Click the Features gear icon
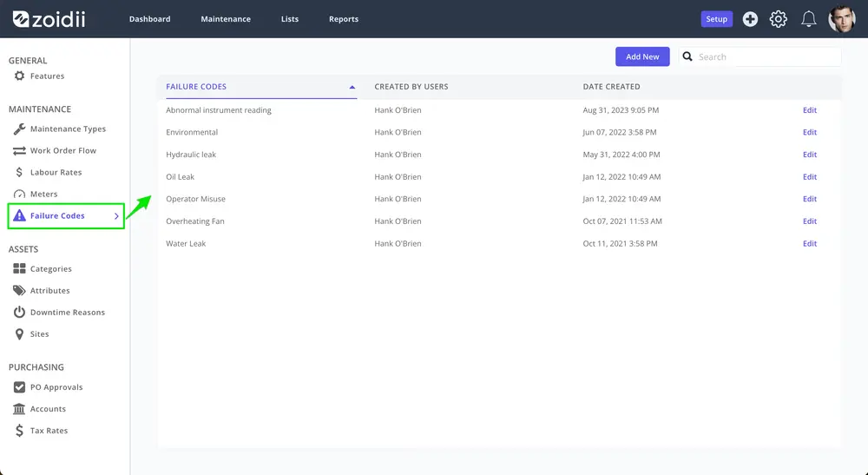The height and width of the screenshot is (475, 868). pos(19,76)
